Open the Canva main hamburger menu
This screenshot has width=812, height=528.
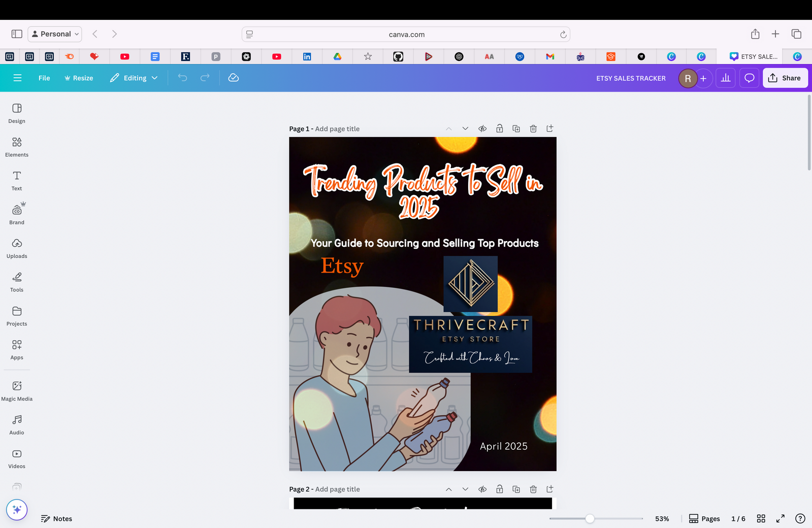pos(17,78)
